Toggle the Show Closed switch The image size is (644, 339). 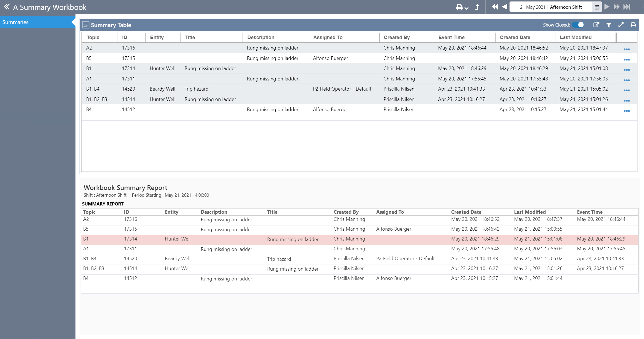578,25
